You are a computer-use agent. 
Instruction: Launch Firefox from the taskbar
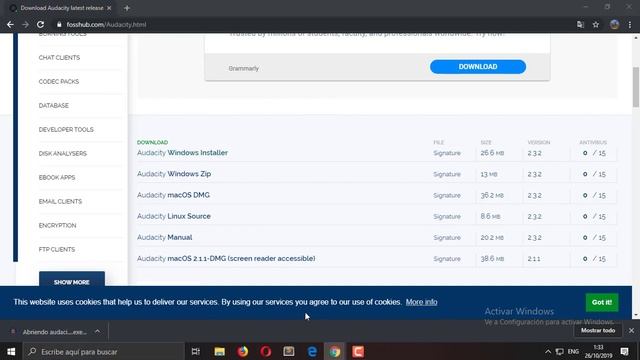coord(243,351)
